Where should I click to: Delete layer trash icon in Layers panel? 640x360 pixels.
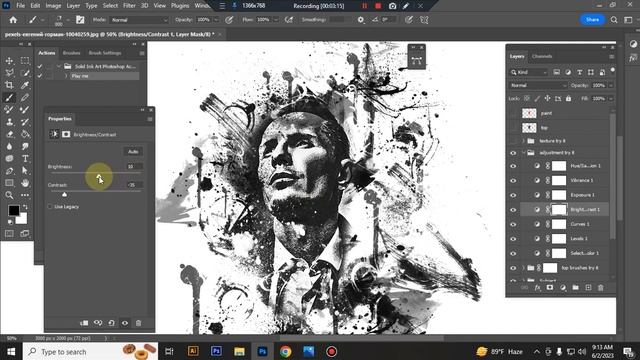[x=600, y=288]
